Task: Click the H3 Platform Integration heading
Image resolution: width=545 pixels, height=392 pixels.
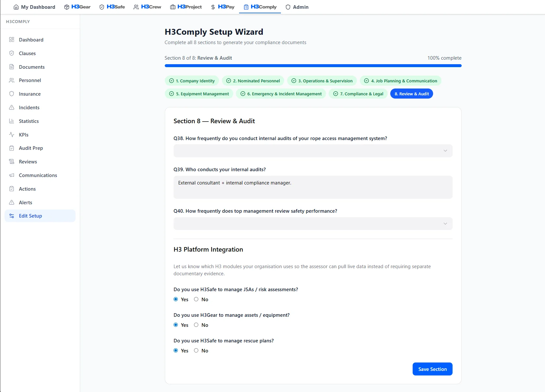Action: tap(208, 249)
